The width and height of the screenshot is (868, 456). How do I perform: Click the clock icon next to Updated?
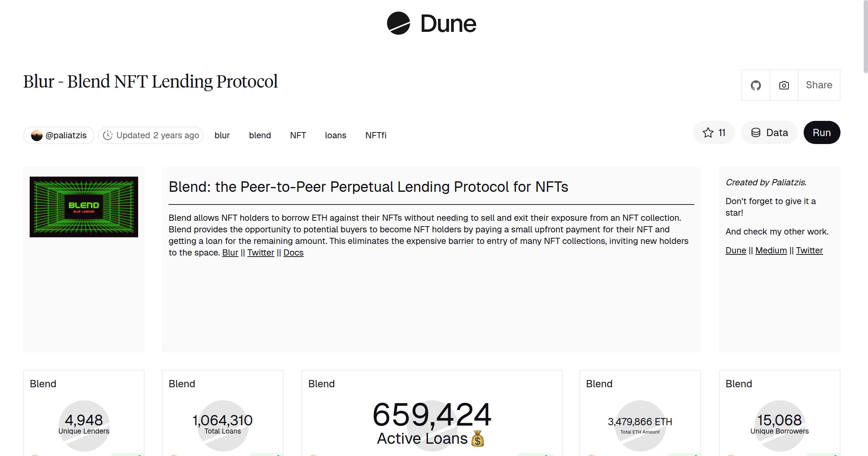pos(109,135)
